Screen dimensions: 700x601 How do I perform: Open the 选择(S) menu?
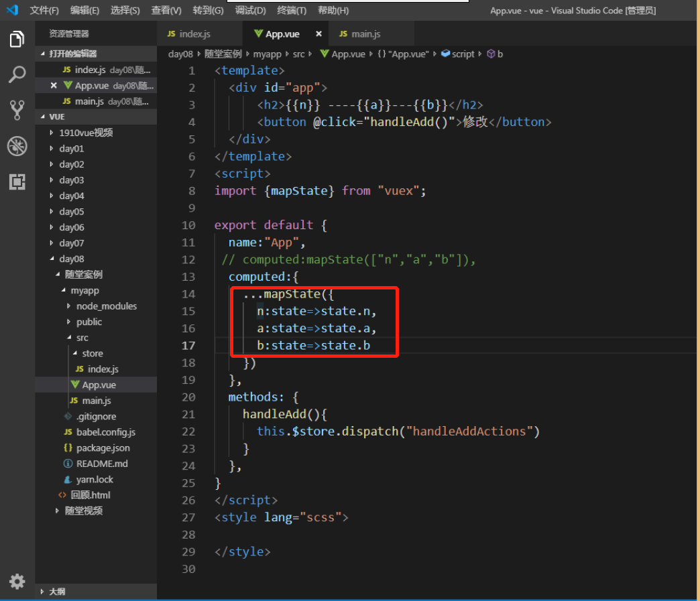(125, 10)
